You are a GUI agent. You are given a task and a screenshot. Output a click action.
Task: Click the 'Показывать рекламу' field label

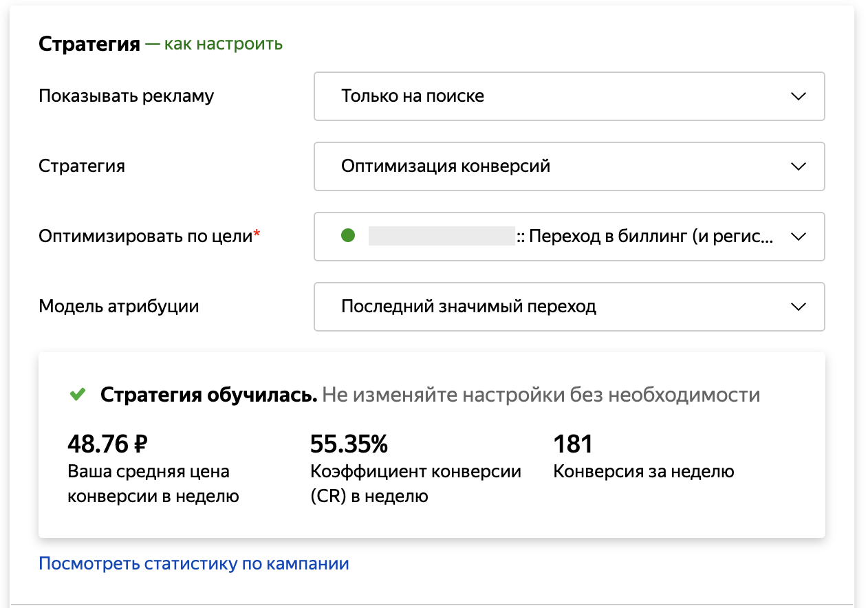tap(126, 96)
